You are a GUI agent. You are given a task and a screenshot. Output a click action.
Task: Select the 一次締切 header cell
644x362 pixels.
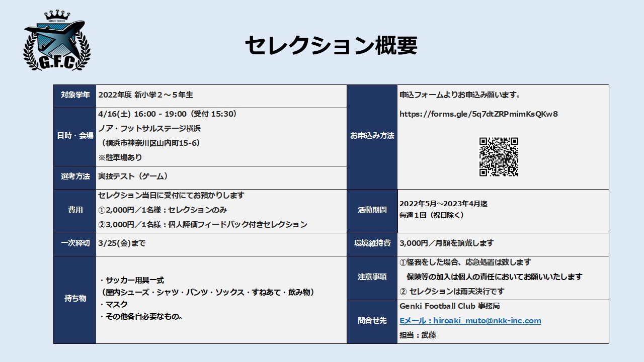pyautogui.click(x=75, y=243)
